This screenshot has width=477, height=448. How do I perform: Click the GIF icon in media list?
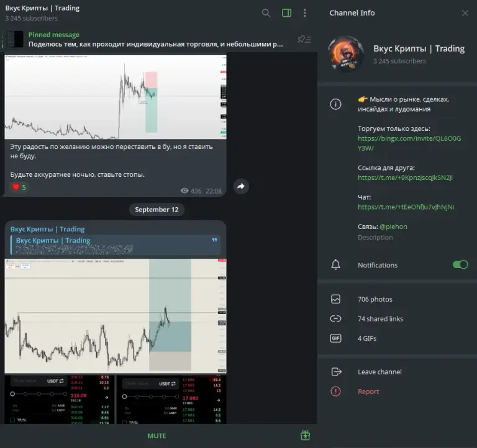pyautogui.click(x=335, y=338)
